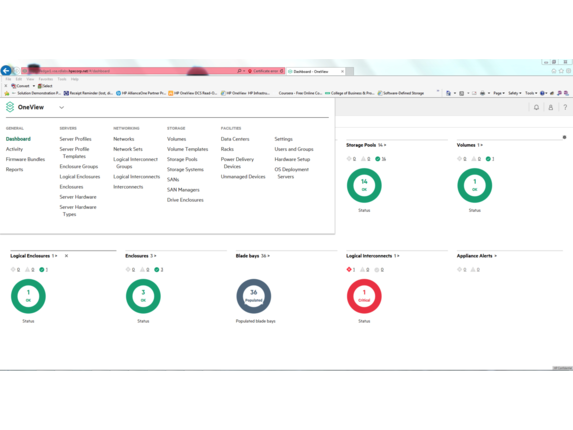This screenshot has height=430, width=573.
Task: Click the Blade bays 36 Populated donut
Action: tap(254, 296)
